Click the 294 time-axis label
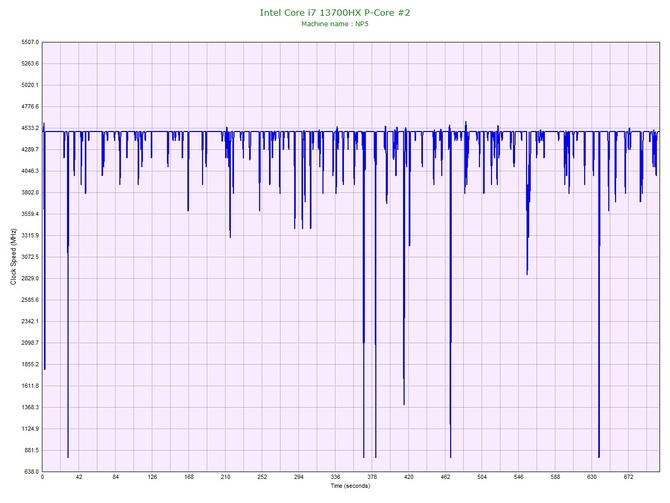 coord(299,477)
